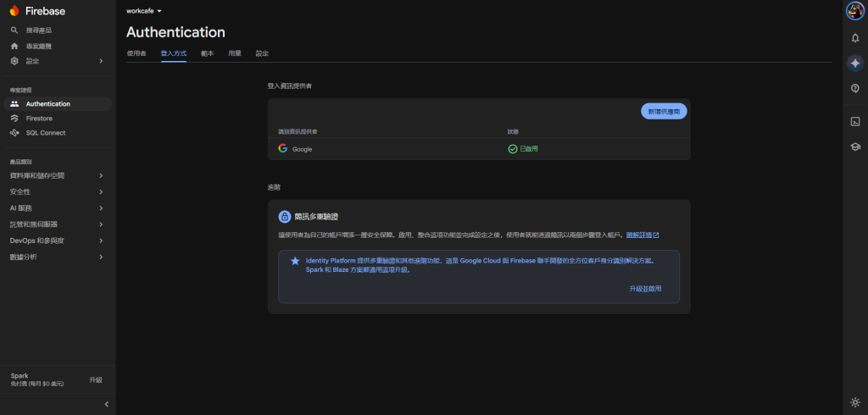Open Authentication in the sidebar
The height and width of the screenshot is (415, 868).
point(58,104)
